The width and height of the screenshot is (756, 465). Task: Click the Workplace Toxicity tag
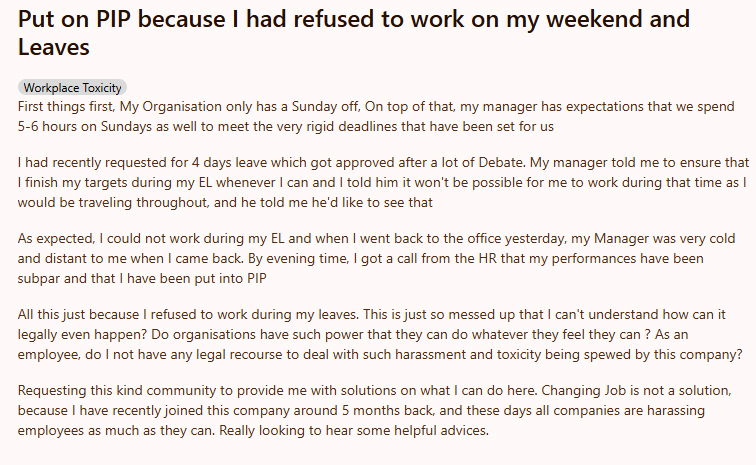coord(72,88)
